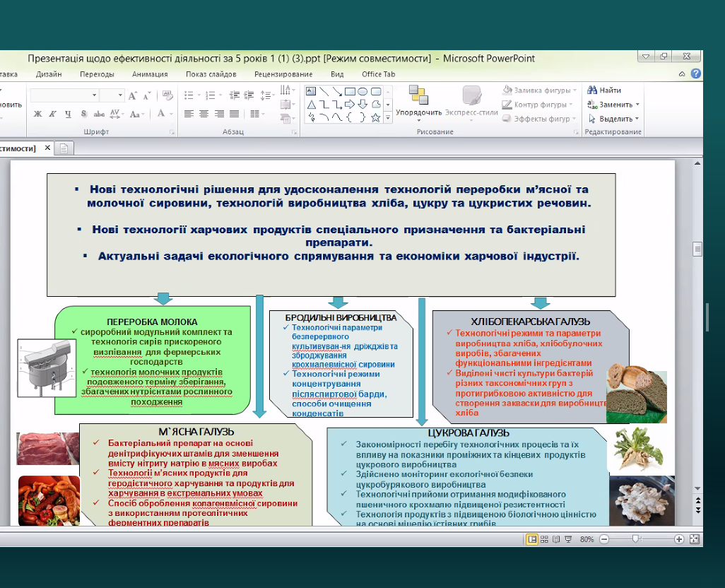725x588 pixels.
Task: Open the font name dropdown
Action: (94, 95)
